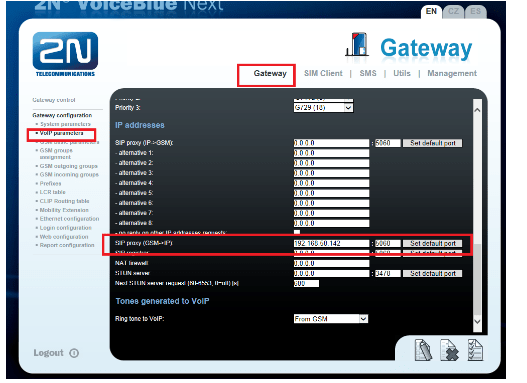Click the NAT firewall IP field
Viewport: 527px width, 383px height.
[331, 264]
